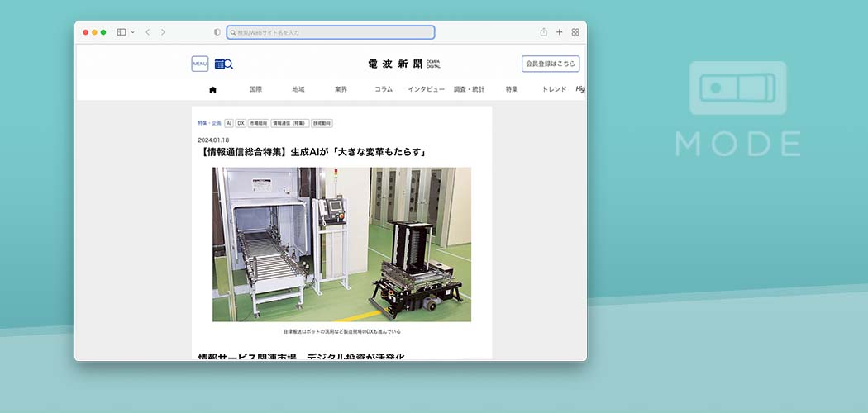Click the 会員登録はこちら button
Image resolution: width=868 pixels, height=413 pixels.
pyautogui.click(x=551, y=64)
